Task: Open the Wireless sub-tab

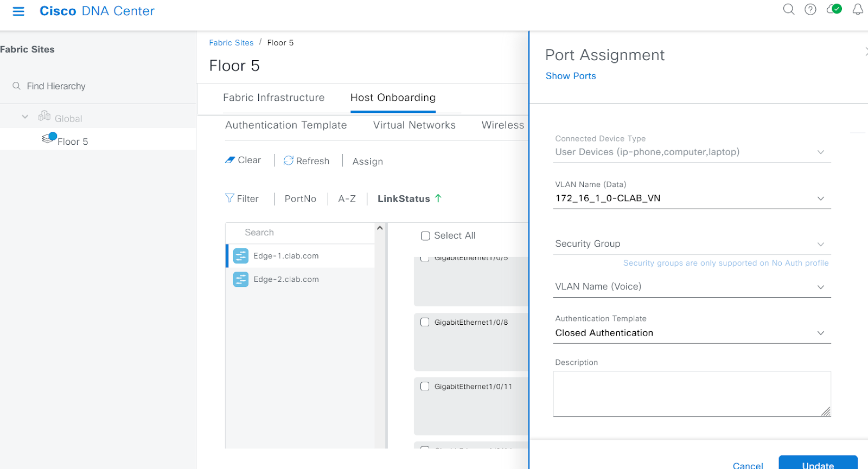Action: pyautogui.click(x=503, y=125)
